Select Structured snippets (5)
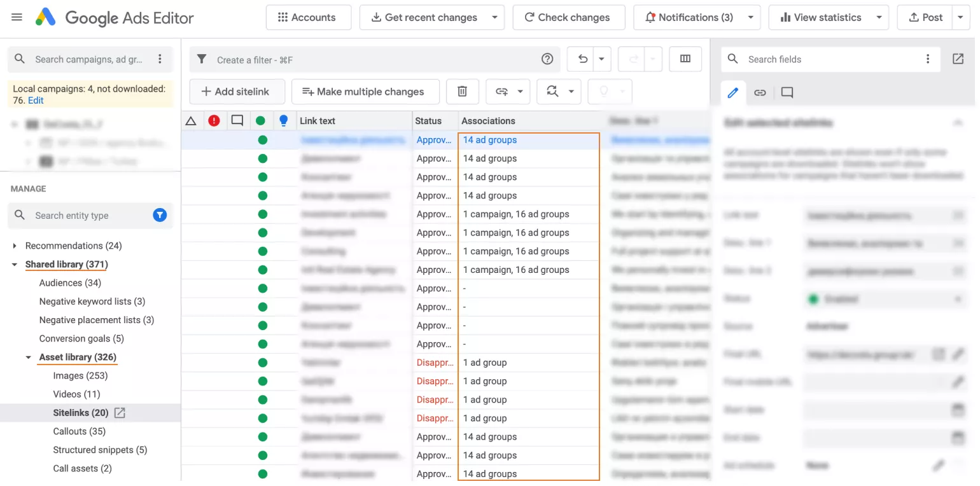This screenshot has height=486, width=980. tap(100, 450)
